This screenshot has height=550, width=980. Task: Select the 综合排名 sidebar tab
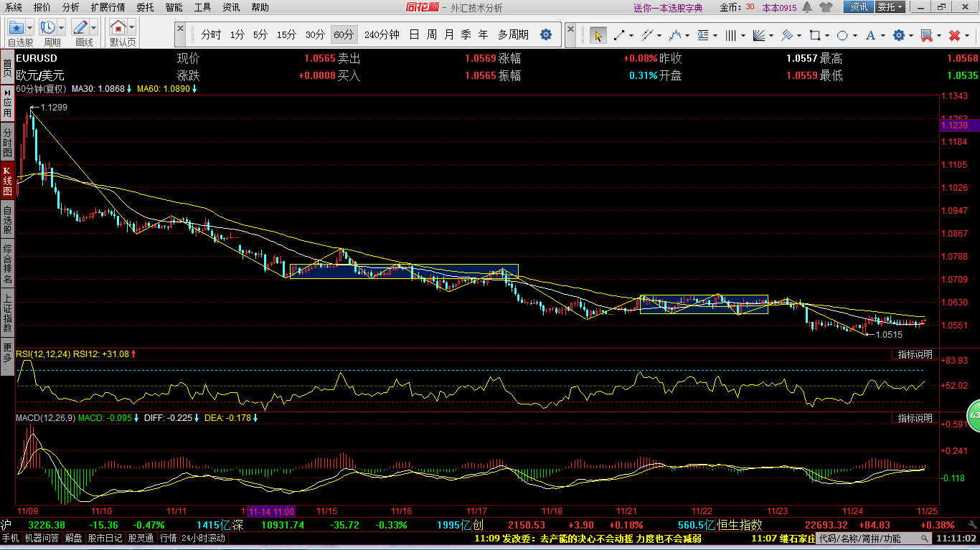click(7, 263)
